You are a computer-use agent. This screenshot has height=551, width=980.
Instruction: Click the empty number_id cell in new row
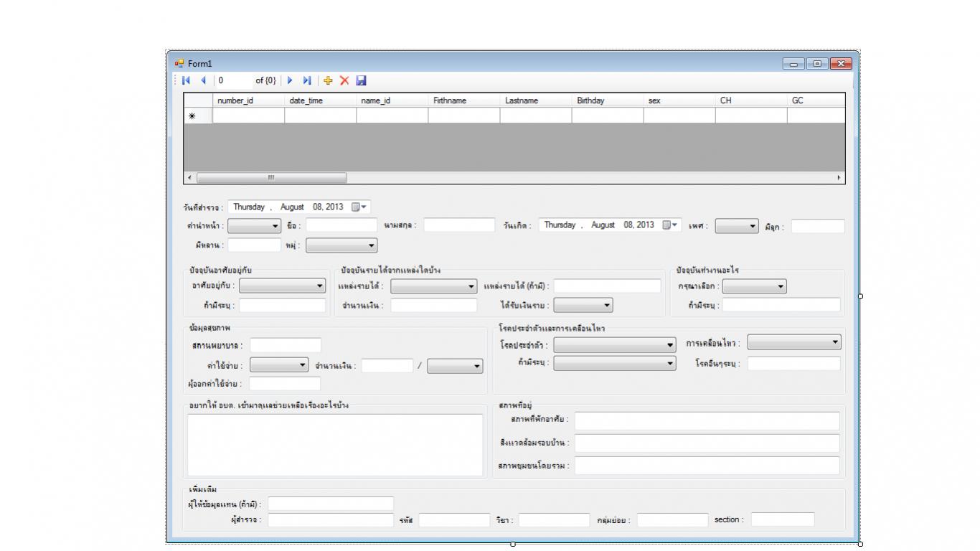(x=248, y=116)
